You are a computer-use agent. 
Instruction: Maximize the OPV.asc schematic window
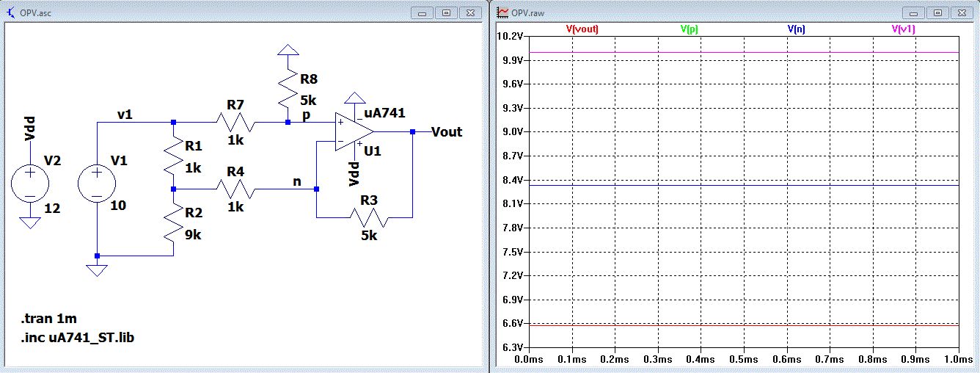446,12
